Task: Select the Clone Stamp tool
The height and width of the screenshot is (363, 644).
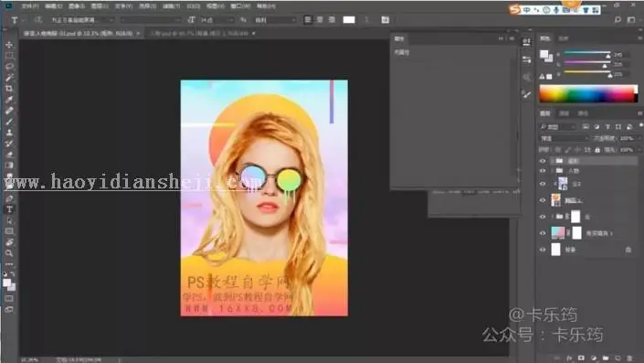Action: (9, 133)
